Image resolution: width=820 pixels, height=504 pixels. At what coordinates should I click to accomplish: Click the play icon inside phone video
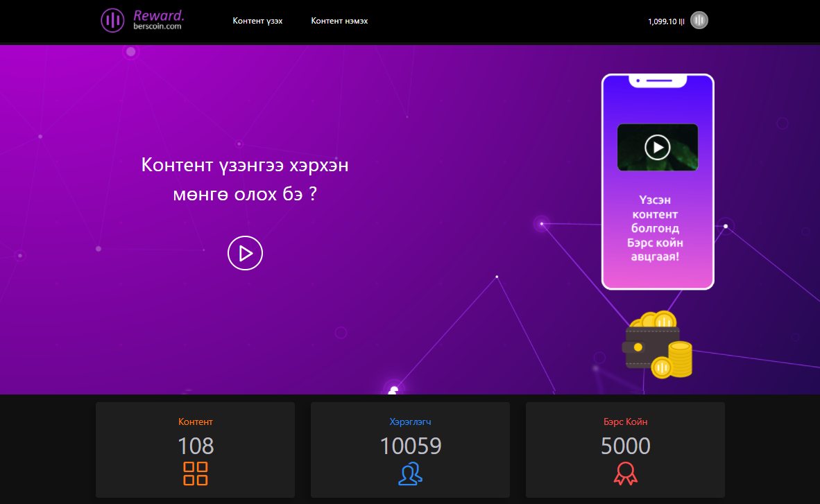pos(657,147)
